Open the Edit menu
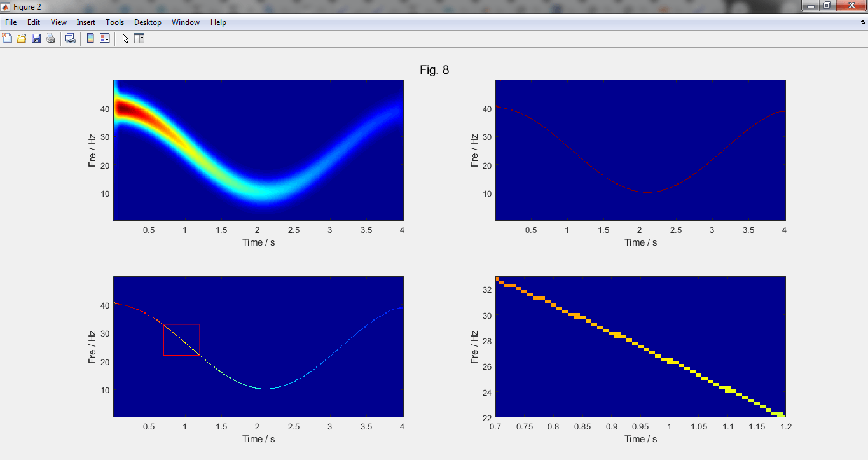Viewport: 868px width, 460px height. pos(34,22)
